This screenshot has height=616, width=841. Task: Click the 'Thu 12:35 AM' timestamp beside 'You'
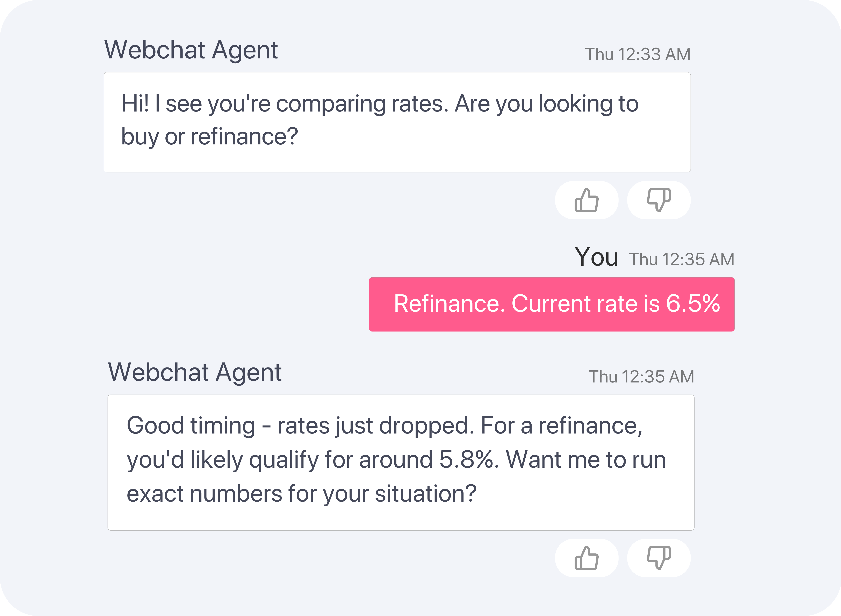[x=681, y=259]
